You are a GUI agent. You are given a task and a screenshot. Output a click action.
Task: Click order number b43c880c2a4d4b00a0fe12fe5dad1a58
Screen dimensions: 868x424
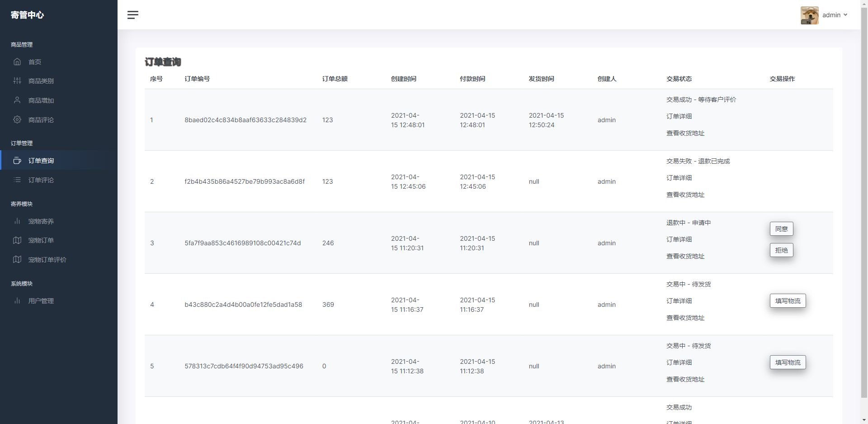coord(243,305)
